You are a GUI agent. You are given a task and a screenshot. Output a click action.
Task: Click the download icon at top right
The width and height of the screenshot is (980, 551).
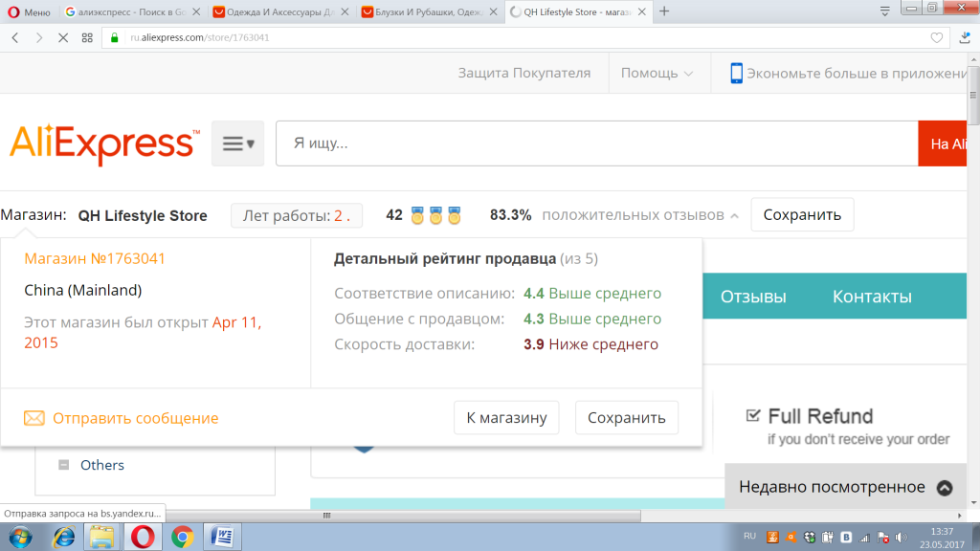pyautogui.click(x=964, y=38)
